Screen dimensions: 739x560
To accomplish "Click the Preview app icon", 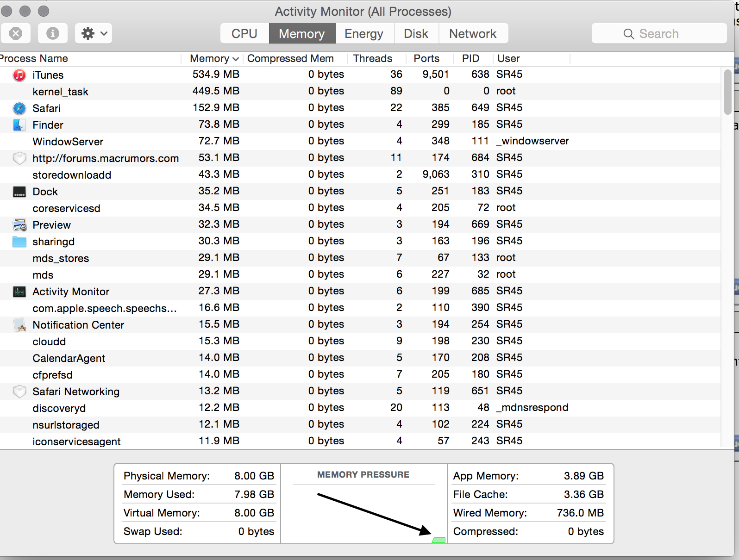I will (19, 225).
